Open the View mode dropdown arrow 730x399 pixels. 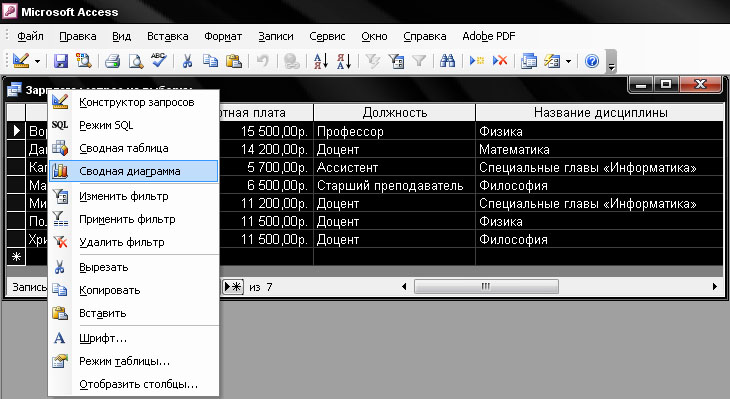(37, 61)
